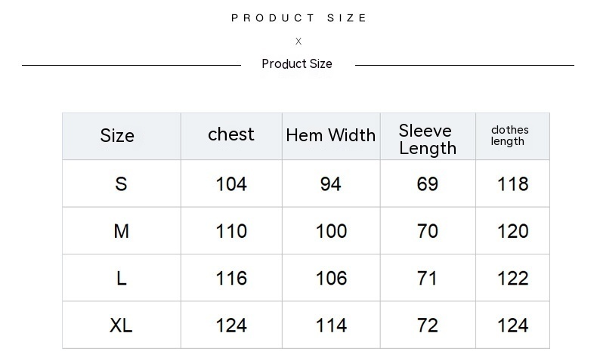Click the "clothes length" column header
This screenshot has height=364, width=597.
(x=510, y=136)
